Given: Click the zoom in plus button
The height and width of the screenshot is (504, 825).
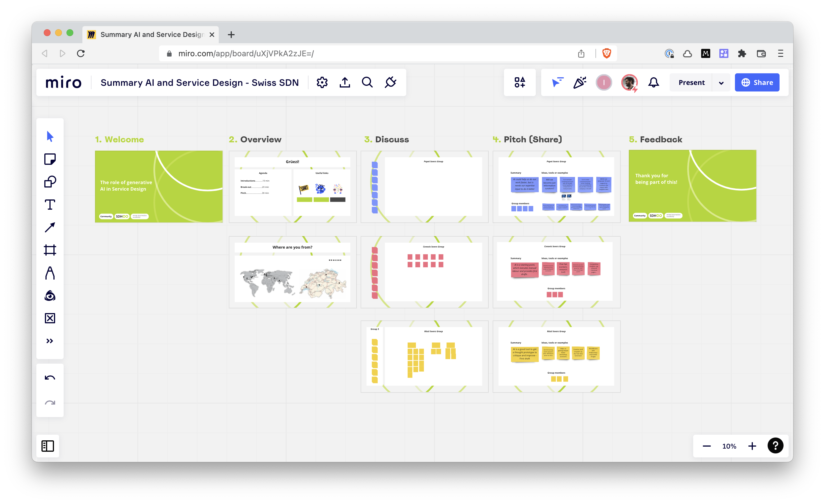Looking at the screenshot, I should [x=752, y=446].
